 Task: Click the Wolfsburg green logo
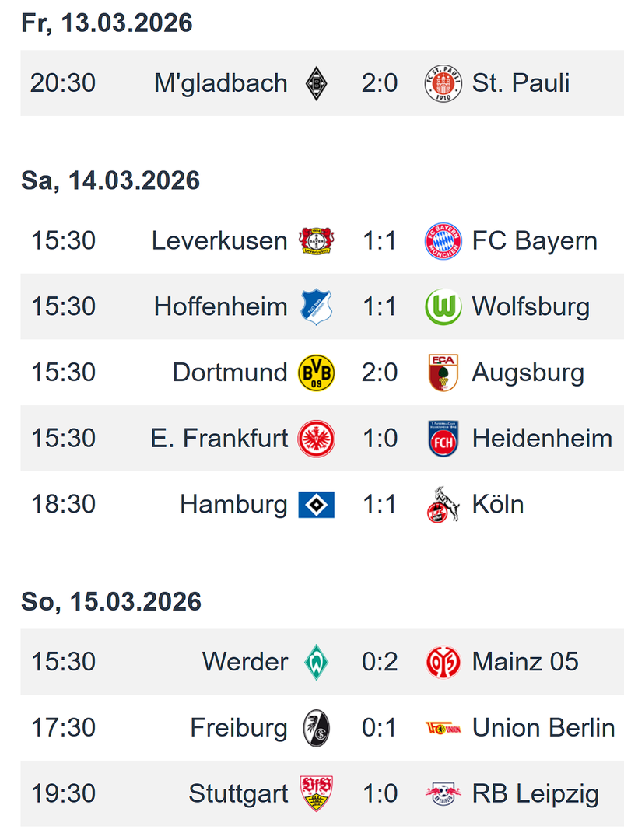coord(443,306)
